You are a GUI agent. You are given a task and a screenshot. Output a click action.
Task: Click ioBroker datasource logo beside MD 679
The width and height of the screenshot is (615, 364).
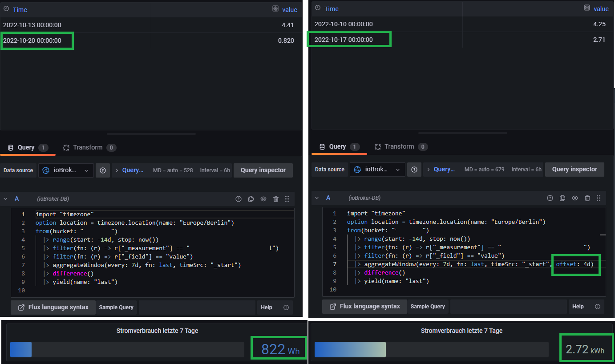357,170
